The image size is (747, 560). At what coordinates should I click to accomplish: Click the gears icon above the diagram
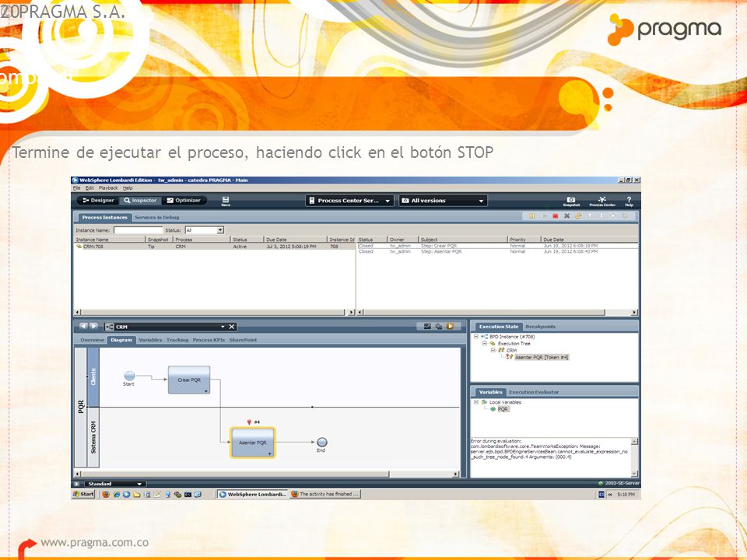tap(438, 326)
